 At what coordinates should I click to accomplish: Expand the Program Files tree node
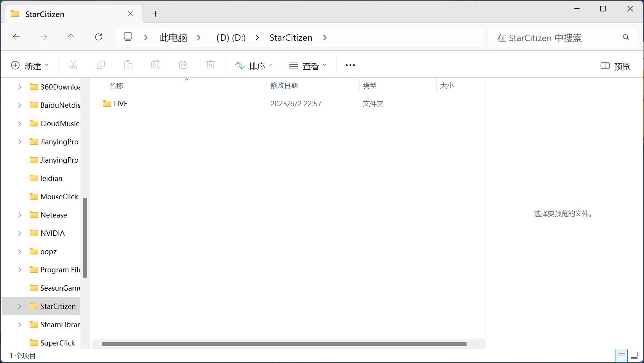20,270
